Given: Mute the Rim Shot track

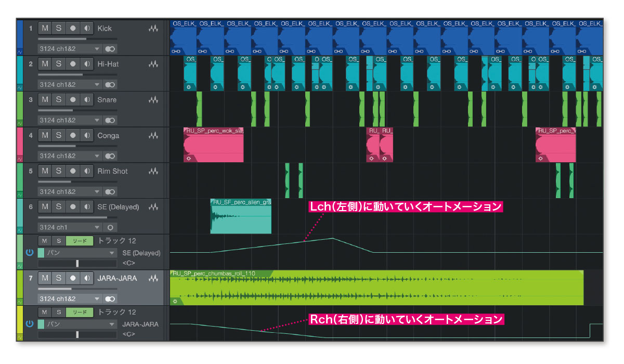Looking at the screenshot, I should tap(45, 171).
